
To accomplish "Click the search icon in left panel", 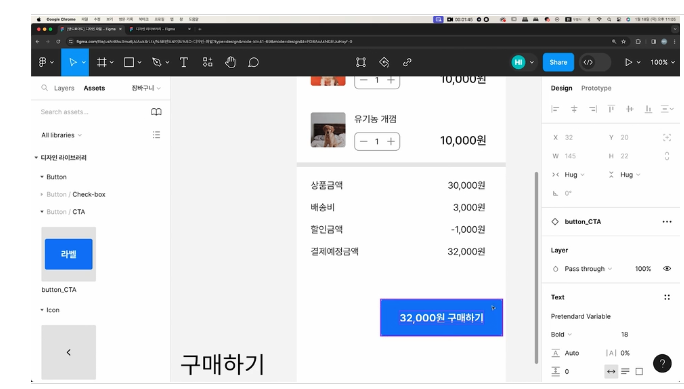I will point(44,88).
